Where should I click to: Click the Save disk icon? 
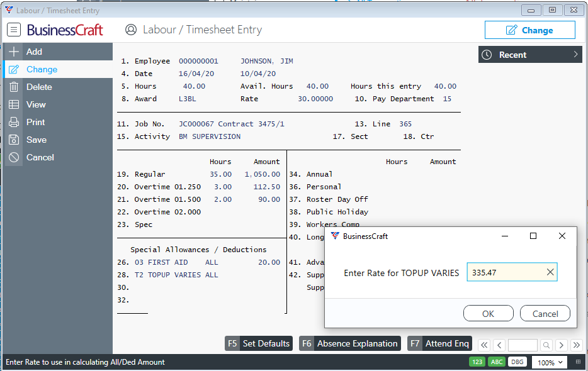pyautogui.click(x=14, y=140)
